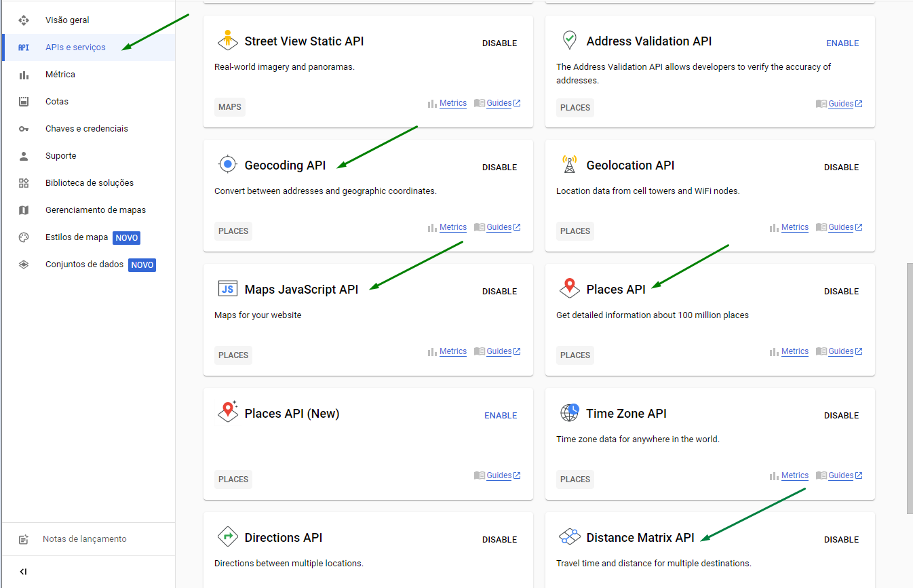Image resolution: width=913 pixels, height=588 pixels.
Task: Open Metrics for Time Zone API
Action: click(x=795, y=475)
